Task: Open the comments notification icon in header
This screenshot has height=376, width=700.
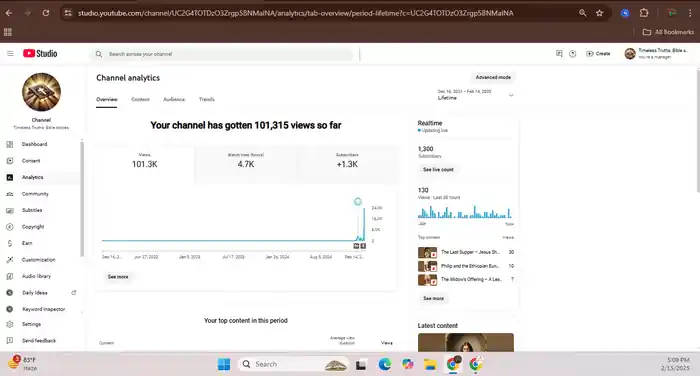Action: pos(559,54)
